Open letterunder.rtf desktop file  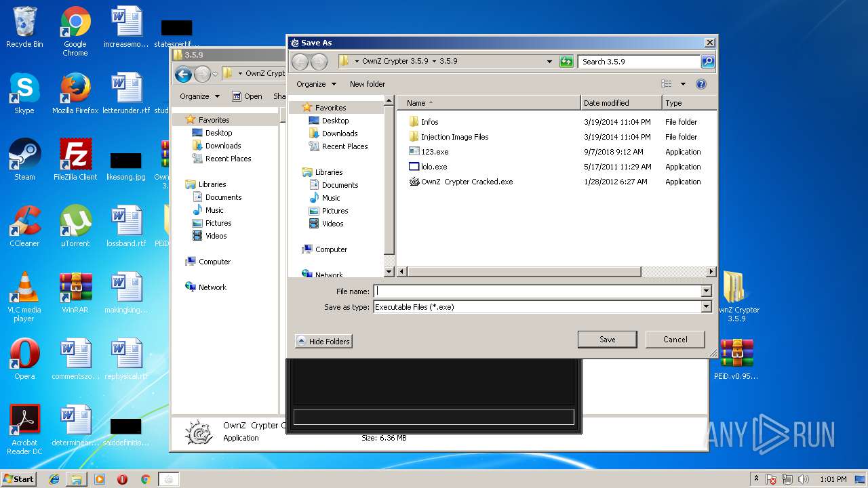click(126, 94)
